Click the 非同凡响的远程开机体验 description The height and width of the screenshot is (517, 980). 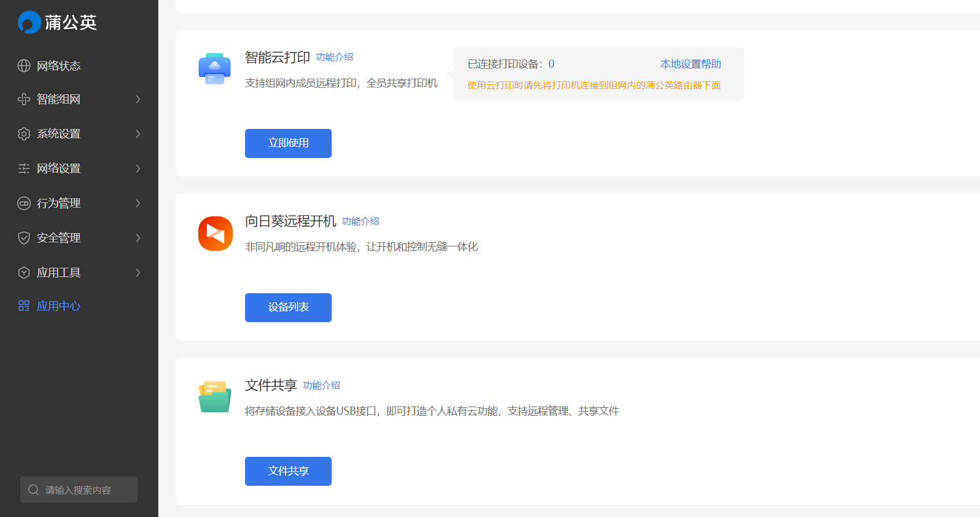tap(362, 247)
